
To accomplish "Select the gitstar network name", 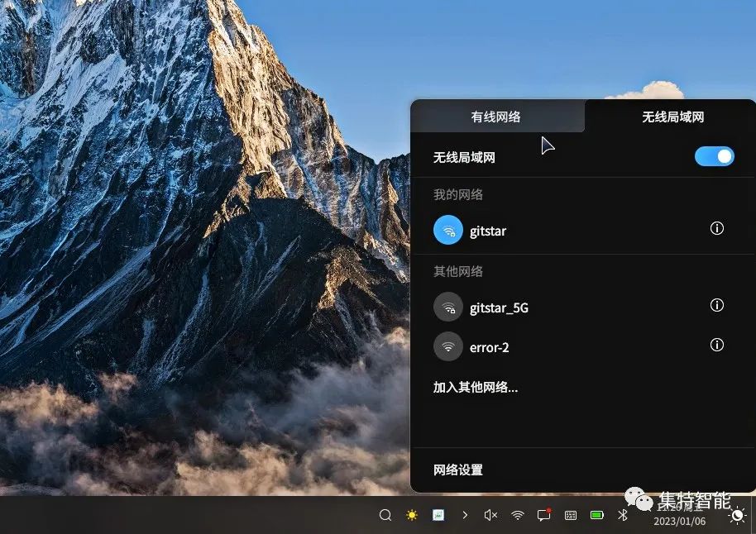I will [487, 231].
